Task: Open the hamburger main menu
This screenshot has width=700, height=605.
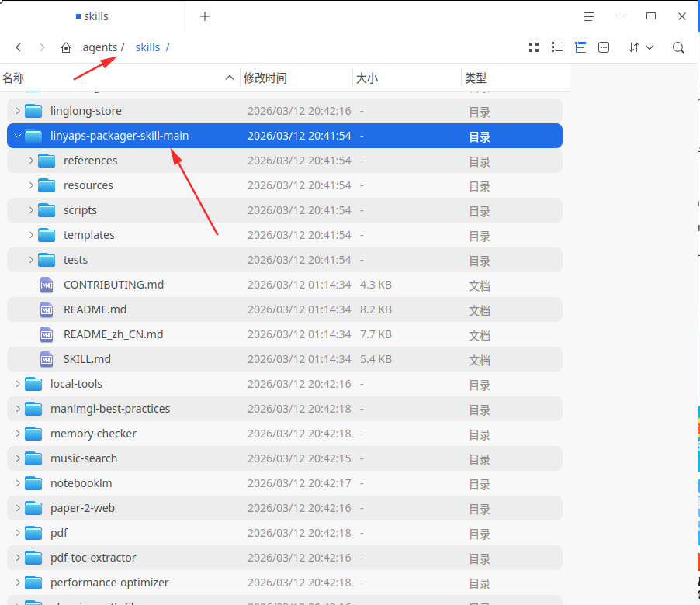Action: tap(589, 16)
